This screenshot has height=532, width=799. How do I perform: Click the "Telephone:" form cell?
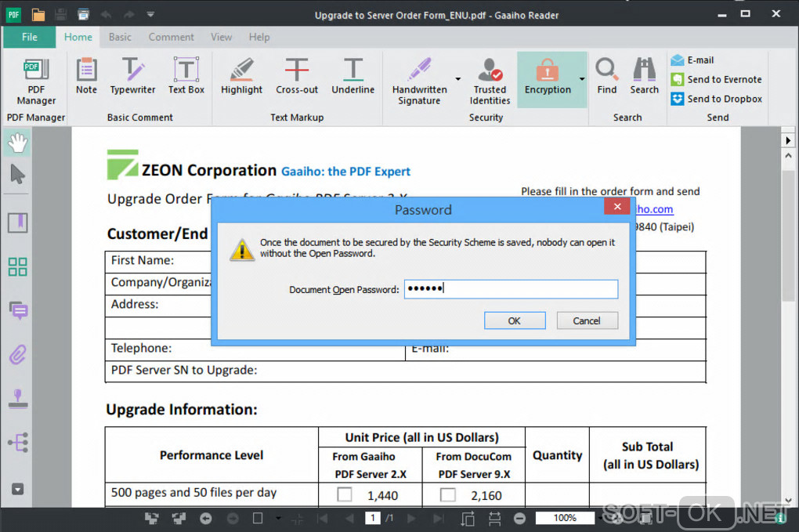click(255, 349)
